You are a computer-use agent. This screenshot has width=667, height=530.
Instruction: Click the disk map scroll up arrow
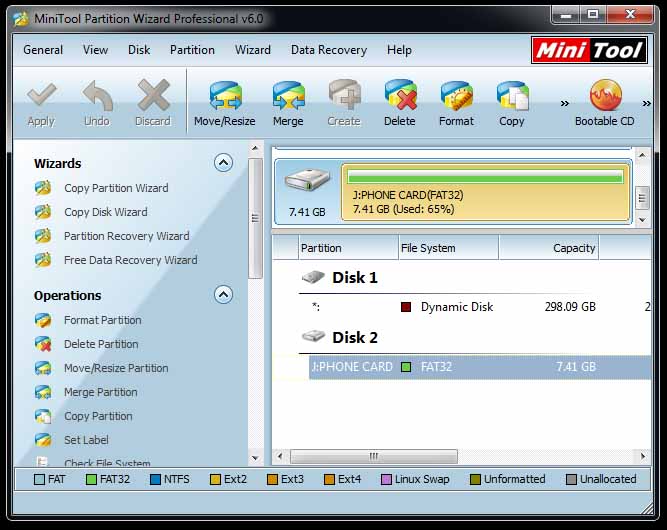[x=642, y=155]
